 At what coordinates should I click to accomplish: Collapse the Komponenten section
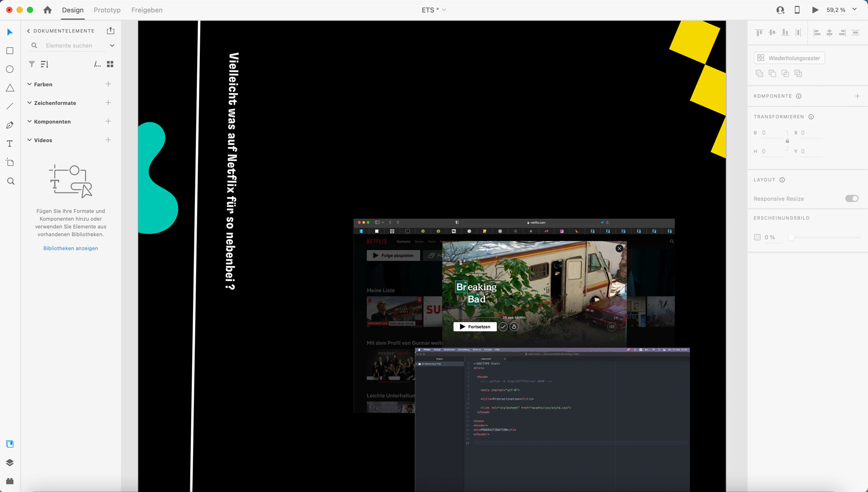[x=29, y=121]
